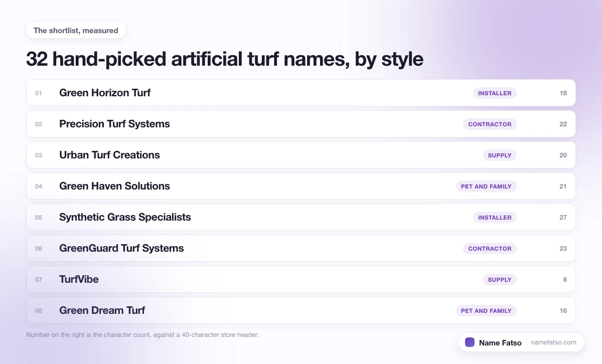This screenshot has width=602, height=364.
Task: Click the TurfVibe name
Action: click(x=79, y=279)
